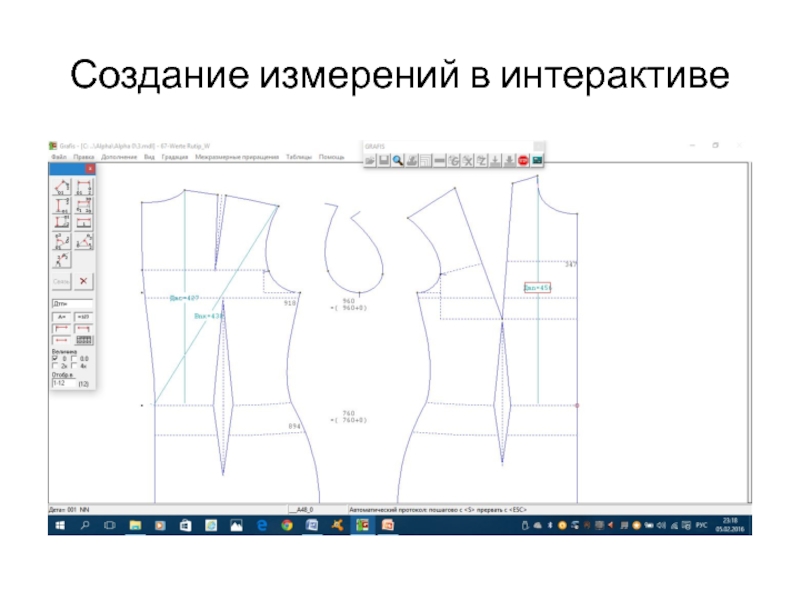Toggle the 4x checkbox

(x=74, y=366)
